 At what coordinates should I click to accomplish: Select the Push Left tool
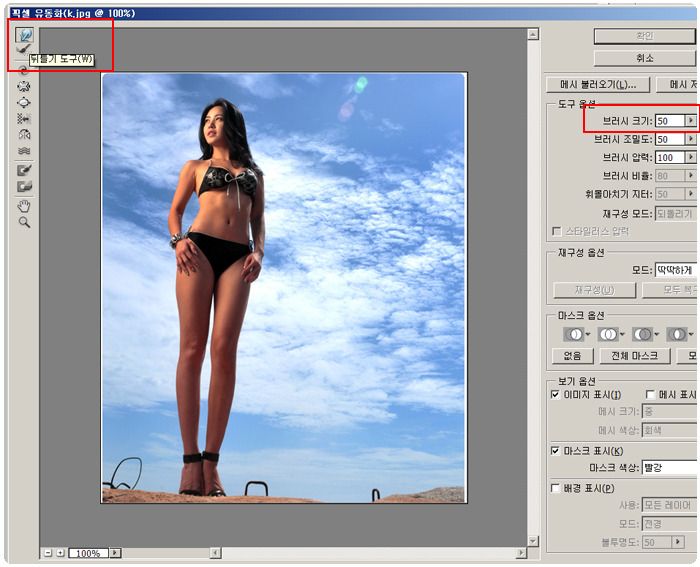point(24,118)
